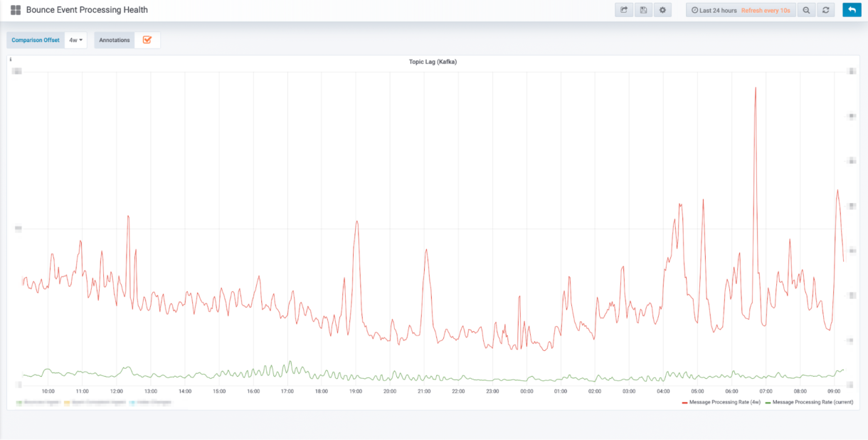
Task: Click the 12:00 time axis label
Action: pyautogui.click(x=117, y=392)
